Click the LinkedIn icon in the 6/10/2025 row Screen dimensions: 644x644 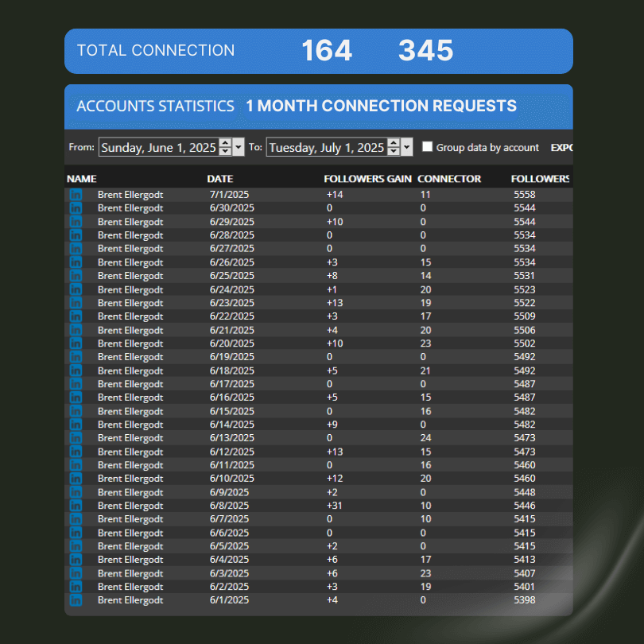click(x=76, y=479)
